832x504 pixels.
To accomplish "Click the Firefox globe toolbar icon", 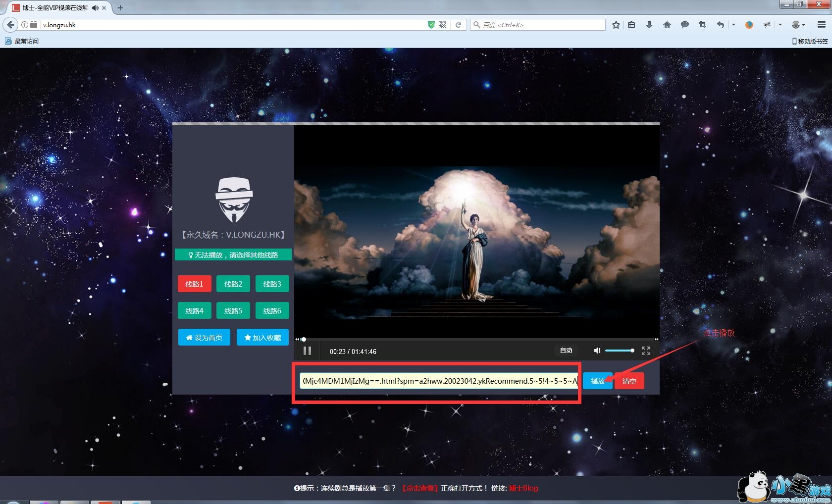I will (749, 25).
